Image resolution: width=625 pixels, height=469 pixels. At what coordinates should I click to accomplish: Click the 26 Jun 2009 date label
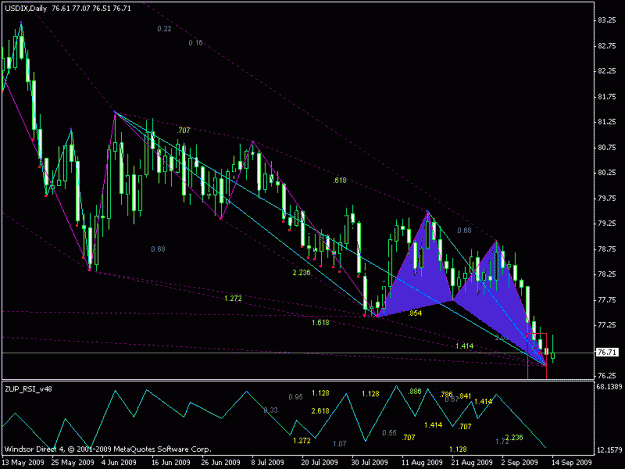tap(220, 462)
